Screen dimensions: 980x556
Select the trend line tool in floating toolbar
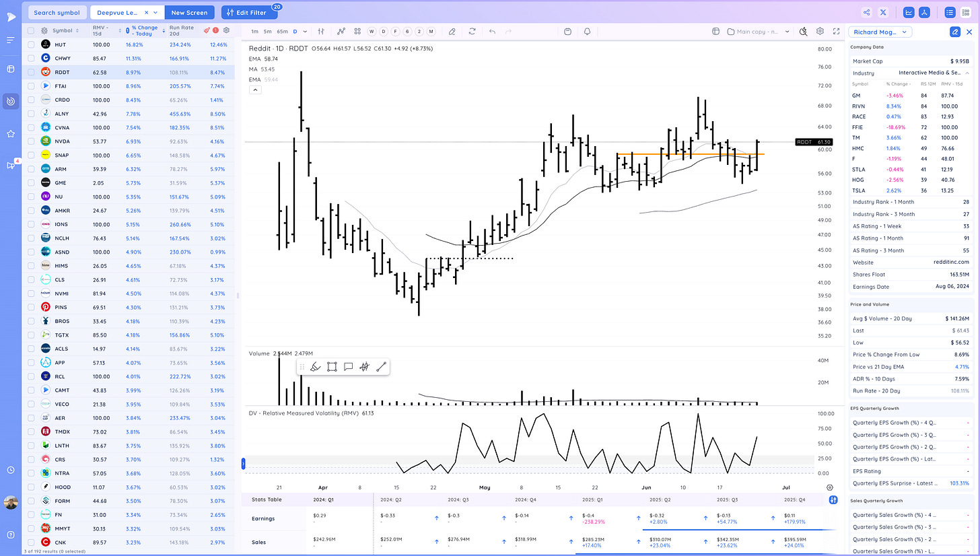381,367
